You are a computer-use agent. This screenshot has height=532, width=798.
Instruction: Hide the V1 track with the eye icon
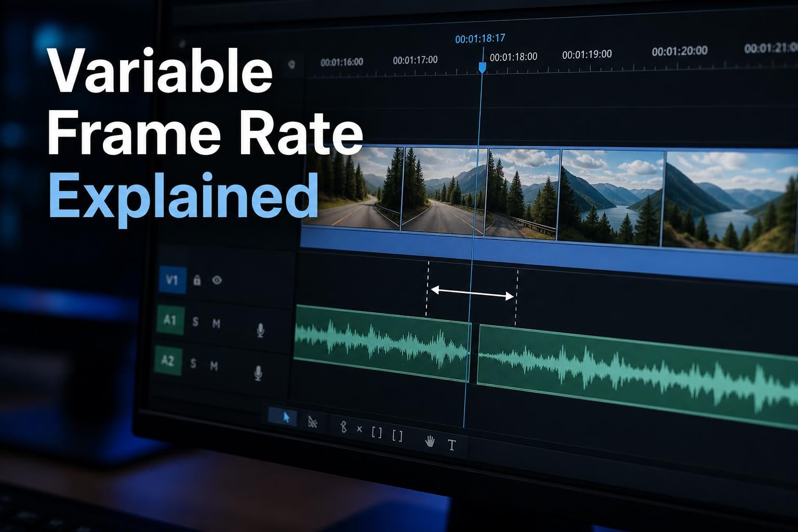click(217, 280)
